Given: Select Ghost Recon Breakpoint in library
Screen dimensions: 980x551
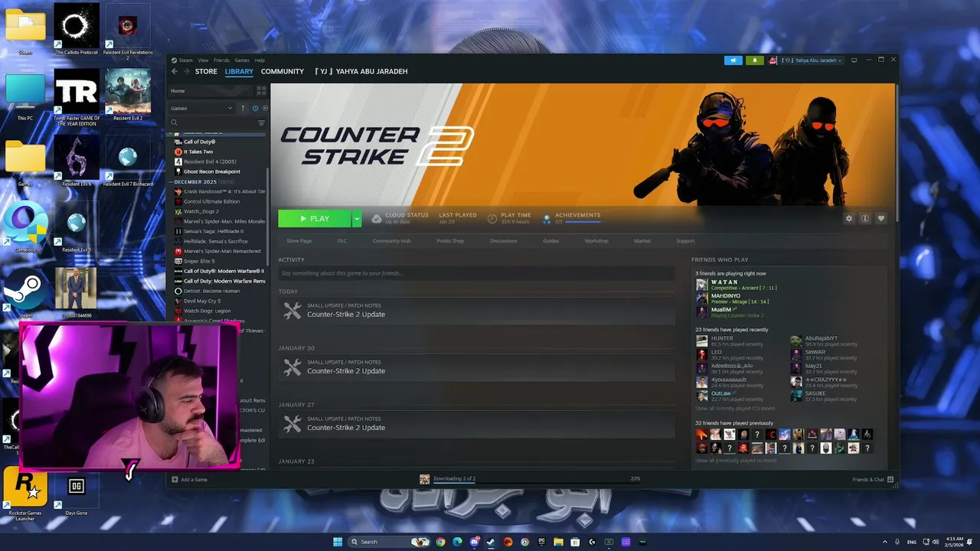Looking at the screenshot, I should click(211, 171).
